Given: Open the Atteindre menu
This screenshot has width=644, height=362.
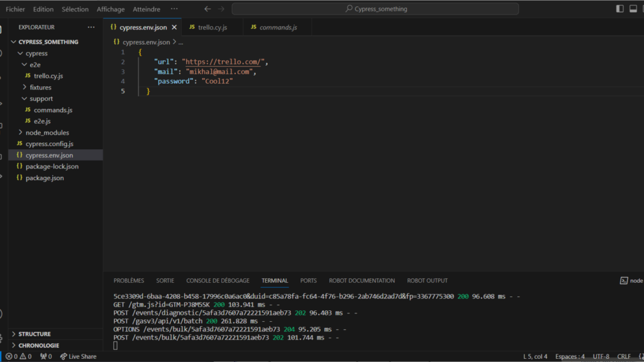Looking at the screenshot, I should 146,9.
